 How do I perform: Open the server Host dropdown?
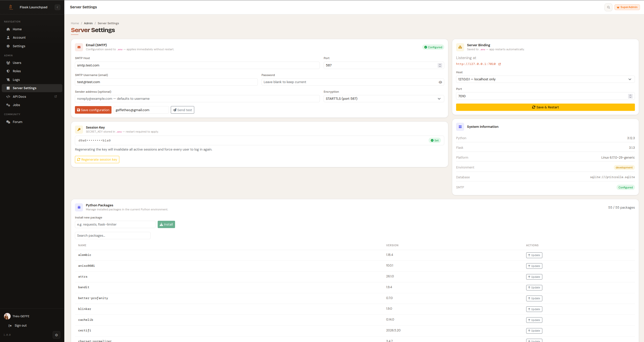[x=545, y=79]
